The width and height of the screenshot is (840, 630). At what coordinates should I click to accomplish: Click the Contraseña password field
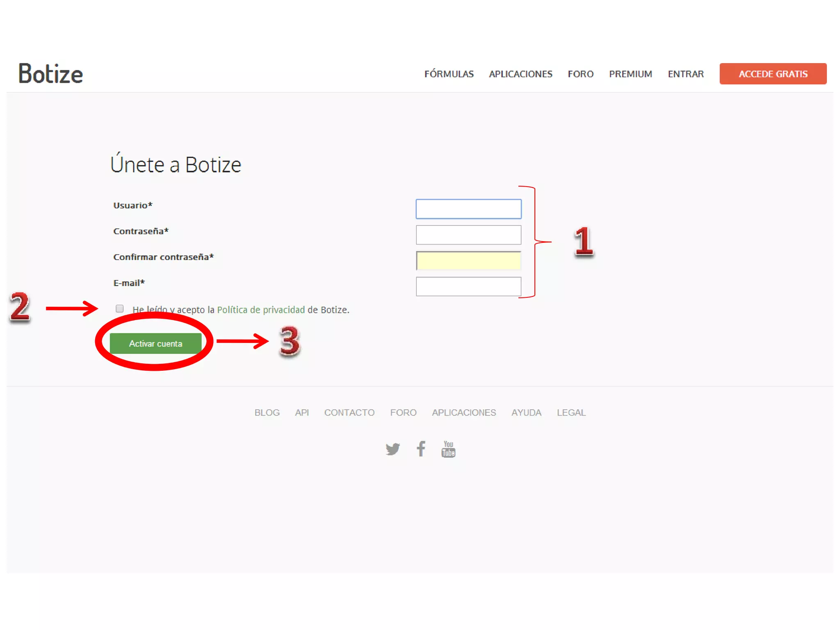click(468, 235)
